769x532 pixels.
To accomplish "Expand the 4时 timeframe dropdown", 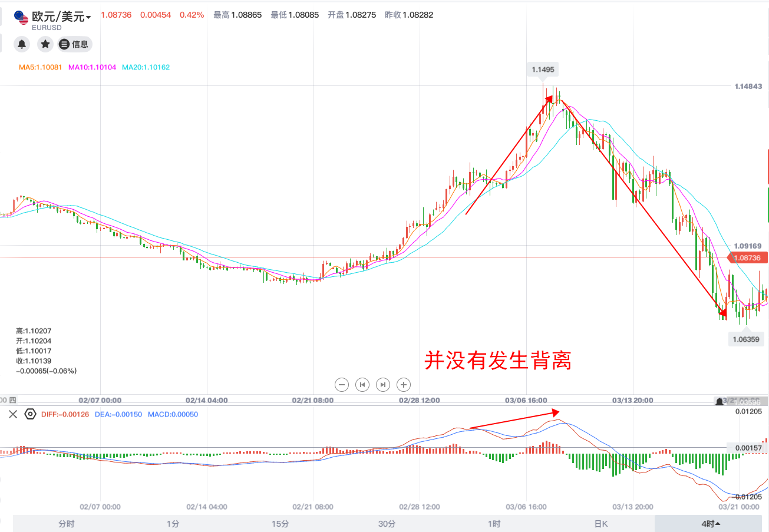I will (711, 524).
